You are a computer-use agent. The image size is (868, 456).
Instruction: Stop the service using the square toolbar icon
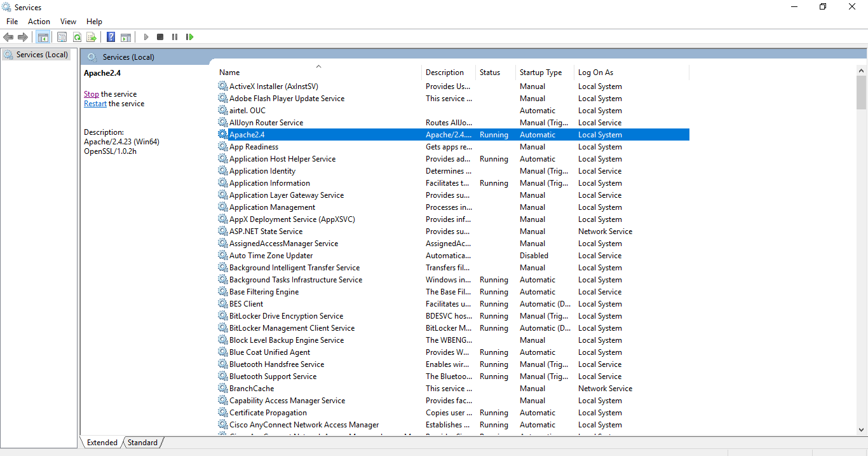[160, 36]
